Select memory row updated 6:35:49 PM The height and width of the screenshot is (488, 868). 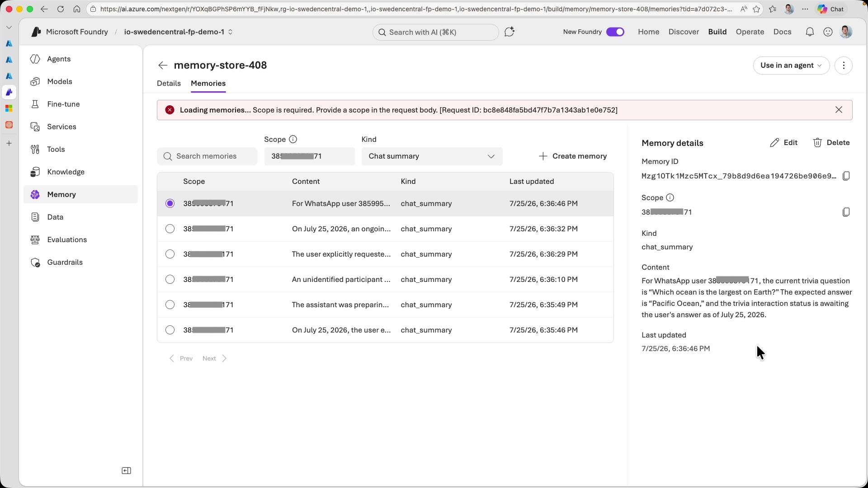click(170, 305)
